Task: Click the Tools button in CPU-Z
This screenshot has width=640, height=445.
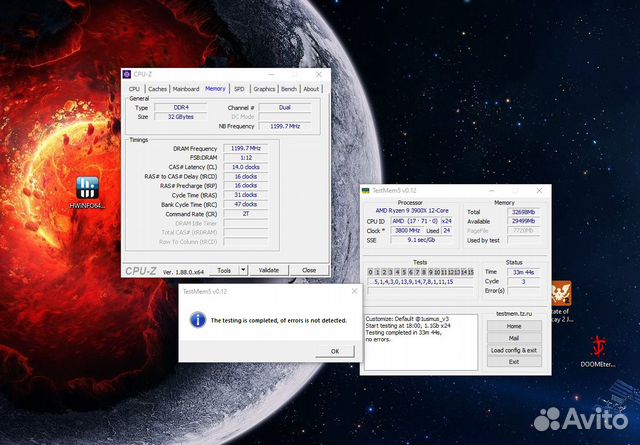Action: click(224, 270)
